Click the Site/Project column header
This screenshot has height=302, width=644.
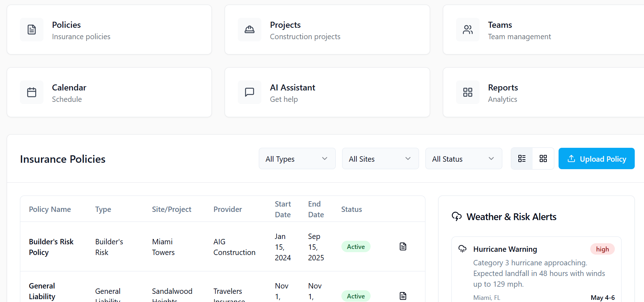click(x=172, y=209)
